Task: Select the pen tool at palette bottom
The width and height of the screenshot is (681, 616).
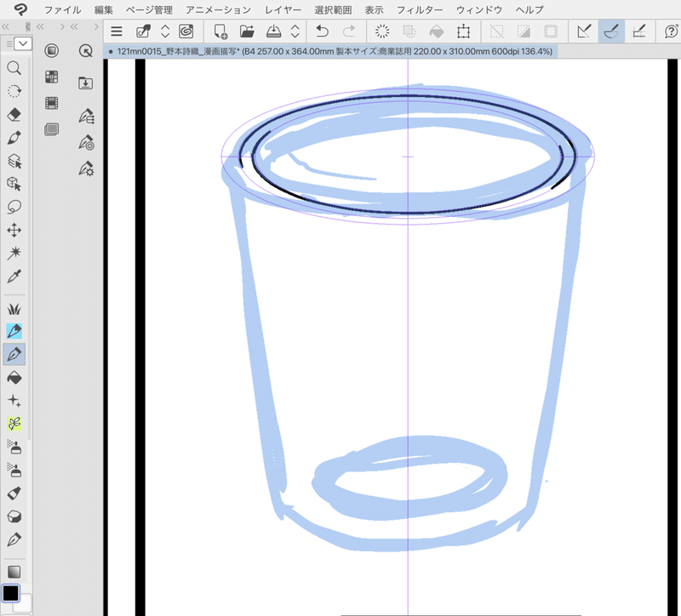Action: pyautogui.click(x=14, y=539)
